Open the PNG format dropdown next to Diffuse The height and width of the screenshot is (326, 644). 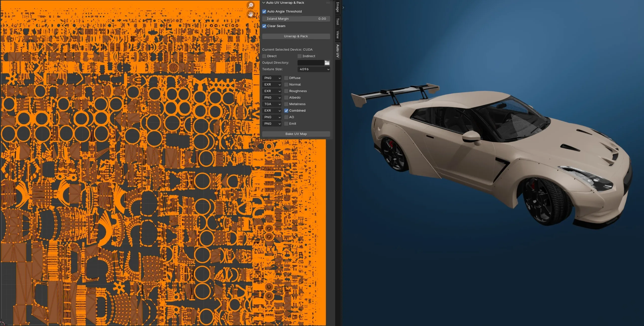pyautogui.click(x=272, y=78)
